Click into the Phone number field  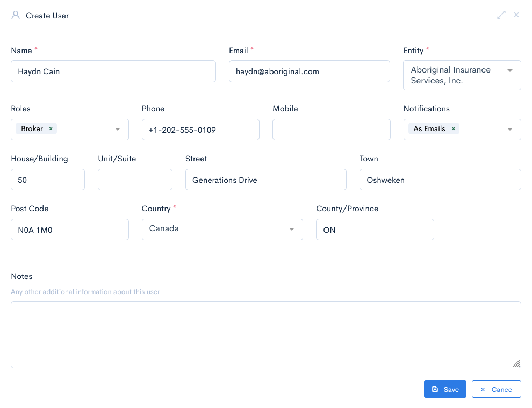[200, 130]
